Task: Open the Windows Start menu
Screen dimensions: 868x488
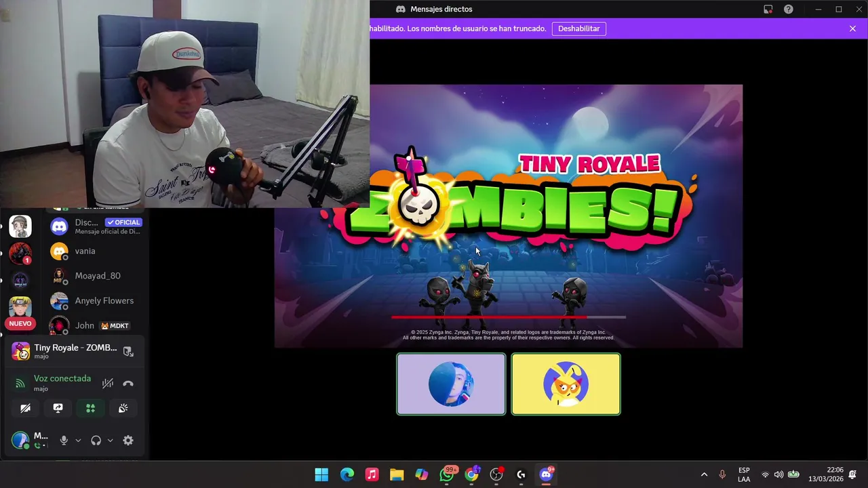Action: click(321, 474)
